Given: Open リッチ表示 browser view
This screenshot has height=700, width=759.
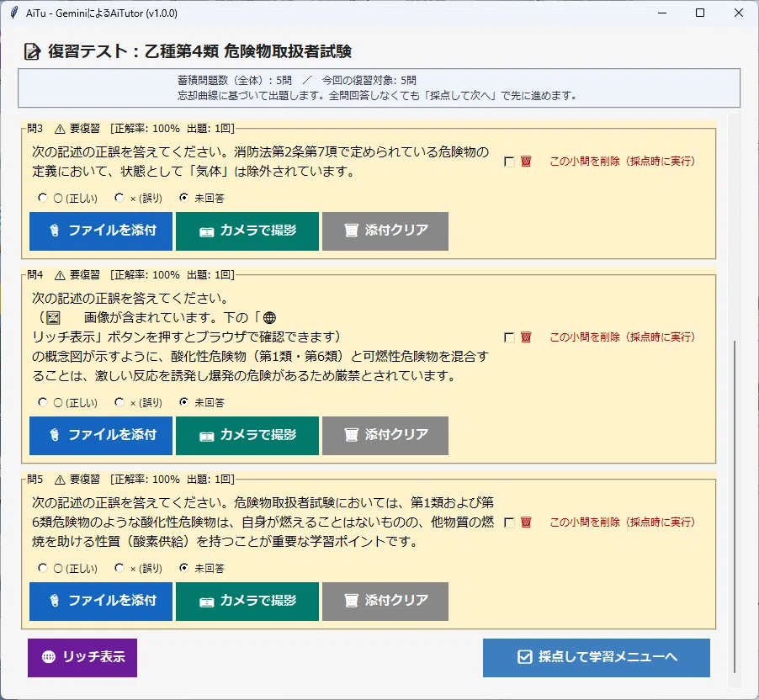Looking at the screenshot, I should click(82, 657).
